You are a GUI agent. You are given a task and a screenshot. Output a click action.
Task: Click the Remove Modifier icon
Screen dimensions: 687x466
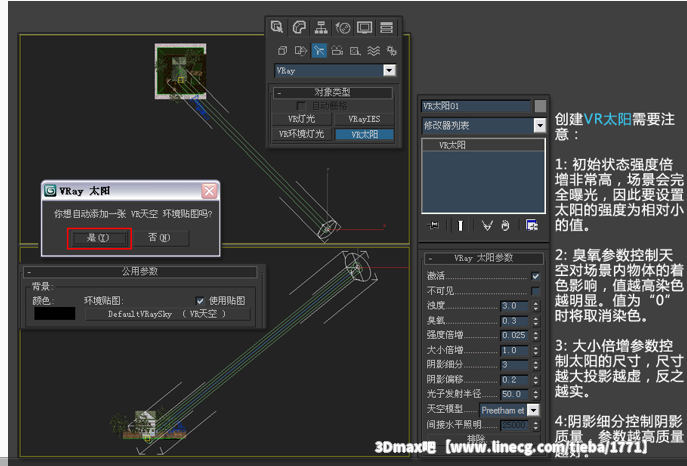505,225
